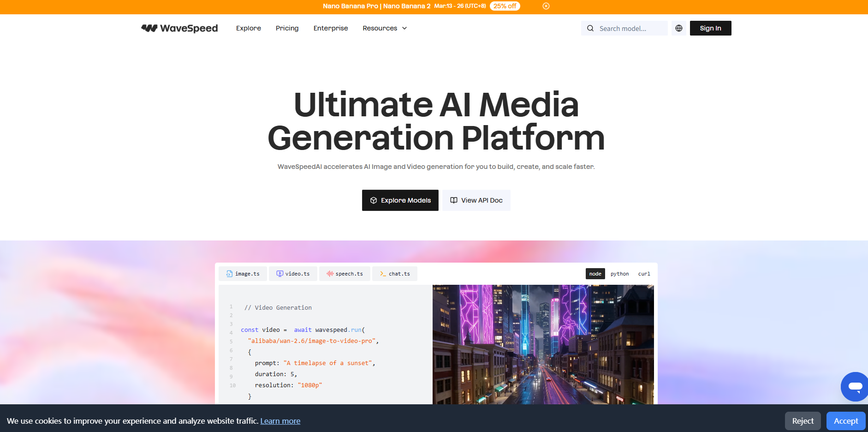Switch to the video.ts tab
This screenshot has width=868, height=432.
click(293, 274)
